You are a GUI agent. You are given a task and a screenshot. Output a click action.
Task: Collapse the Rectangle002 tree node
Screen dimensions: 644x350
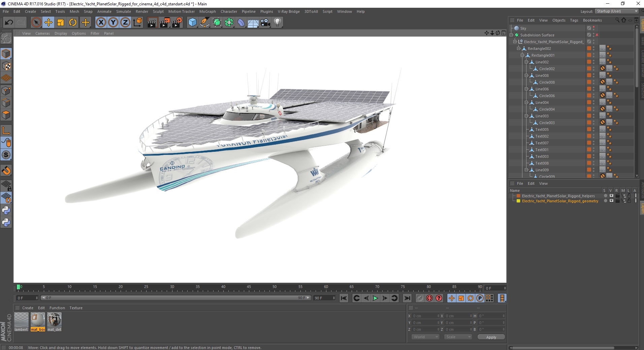(519, 48)
